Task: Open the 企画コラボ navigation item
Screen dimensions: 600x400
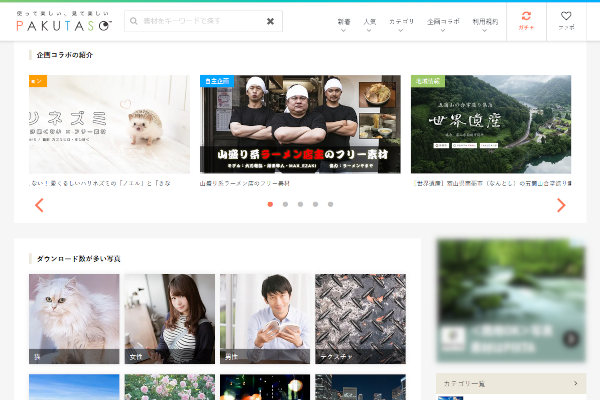Action: (441, 22)
